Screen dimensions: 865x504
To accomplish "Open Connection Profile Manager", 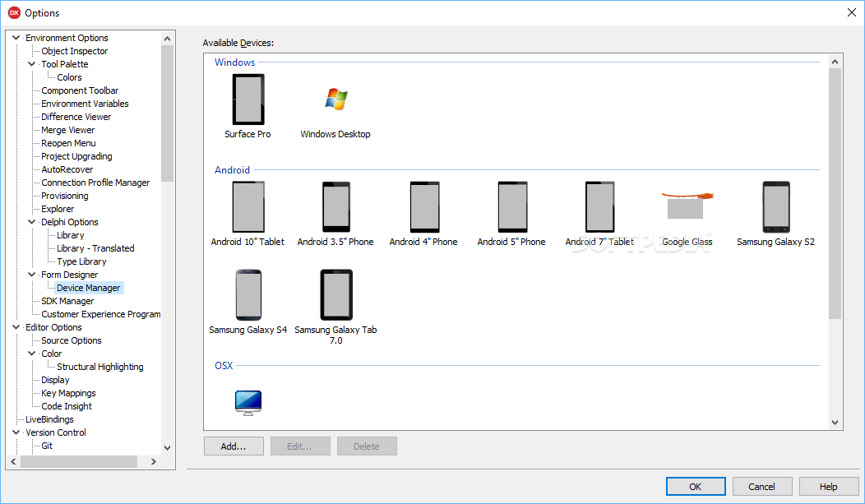I will pyautogui.click(x=95, y=183).
